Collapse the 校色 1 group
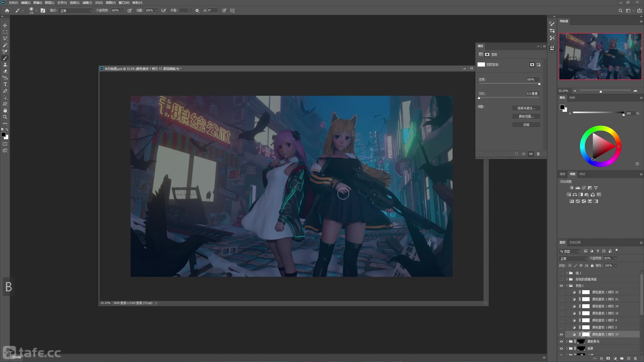The width and height of the screenshot is (644, 362). [x=567, y=286]
